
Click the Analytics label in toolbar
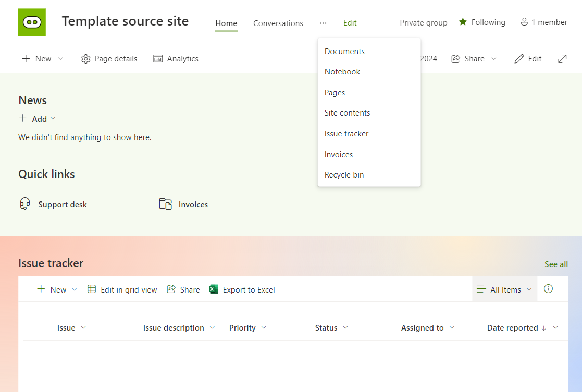pos(182,59)
